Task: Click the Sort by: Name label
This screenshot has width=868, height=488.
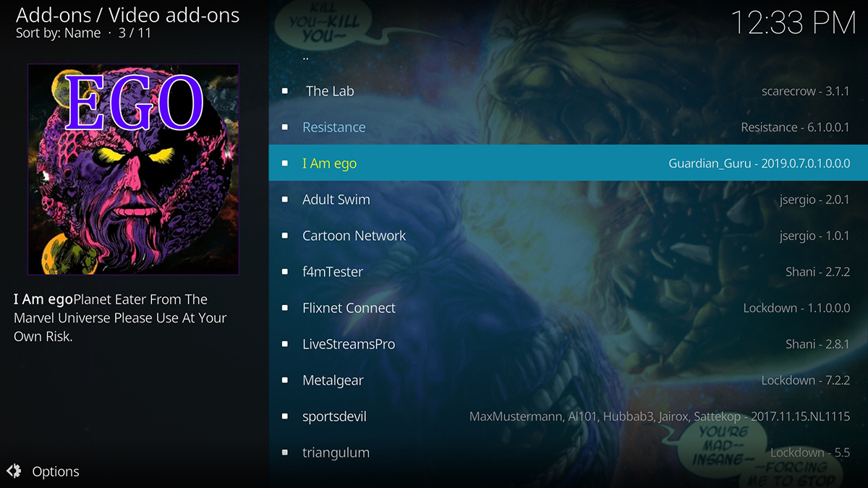Action: [58, 33]
